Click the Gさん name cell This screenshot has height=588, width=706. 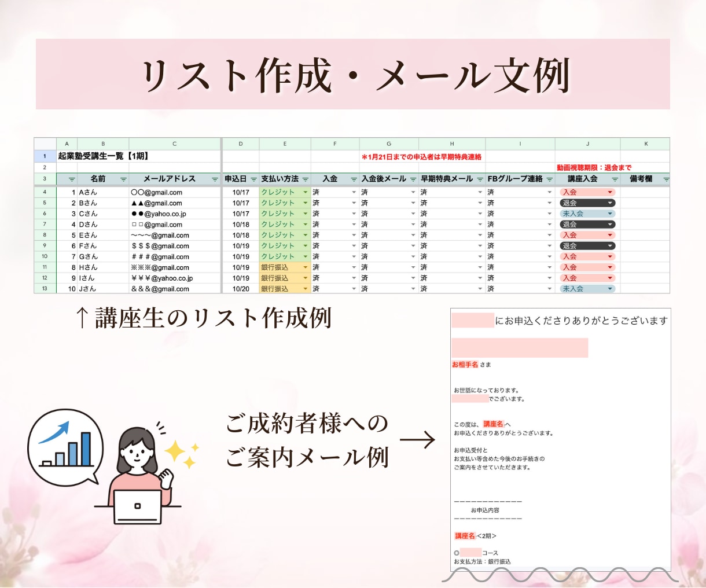(x=103, y=256)
